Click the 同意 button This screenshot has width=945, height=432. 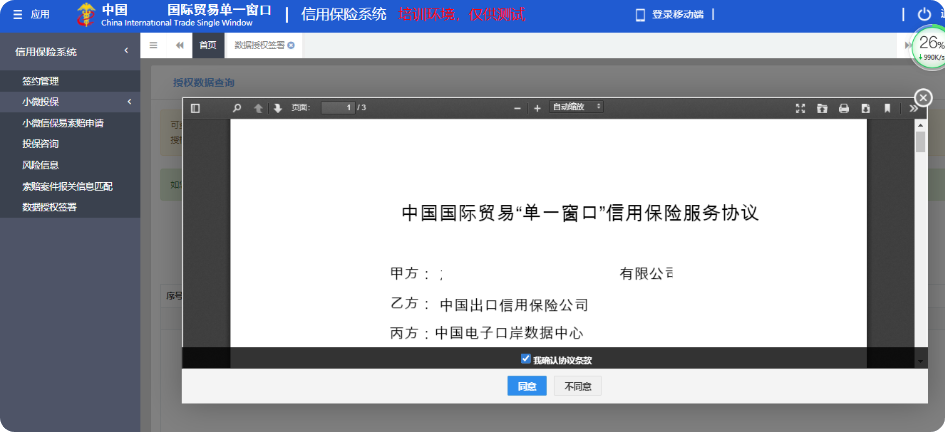526,386
